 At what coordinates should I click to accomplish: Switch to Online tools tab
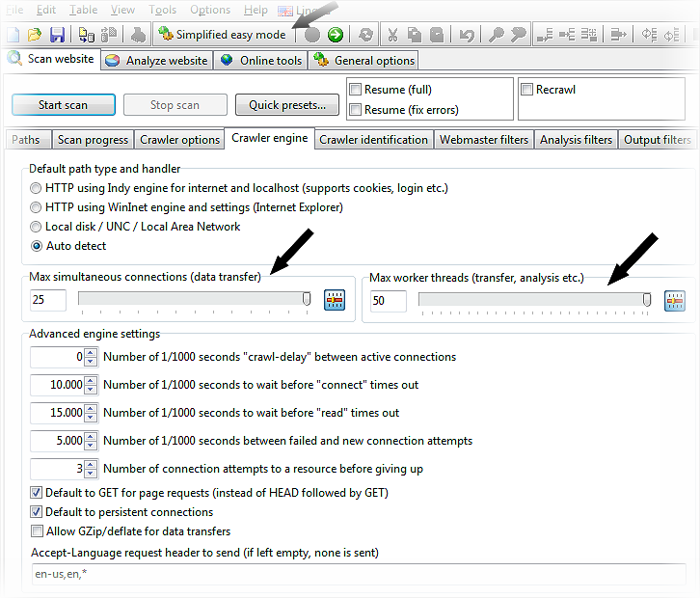tap(261, 61)
